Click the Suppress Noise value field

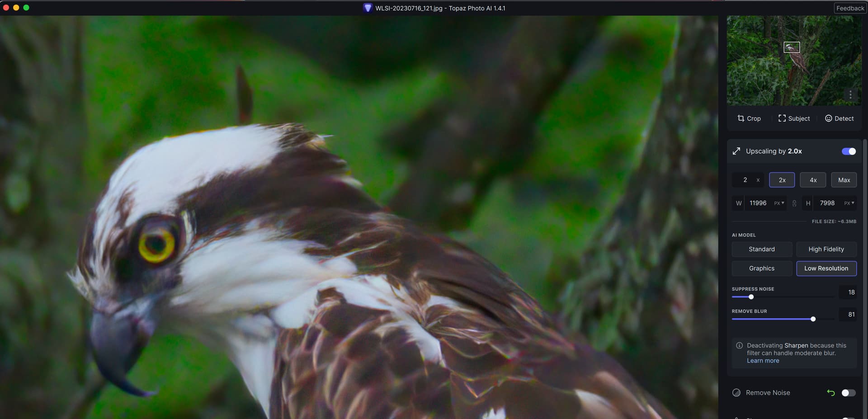[848, 292]
